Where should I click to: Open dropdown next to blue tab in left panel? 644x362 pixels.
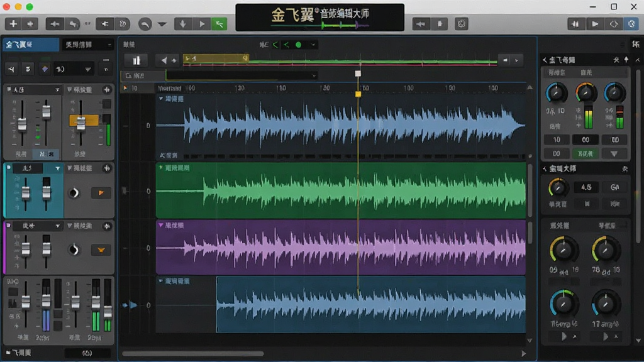tap(109, 45)
